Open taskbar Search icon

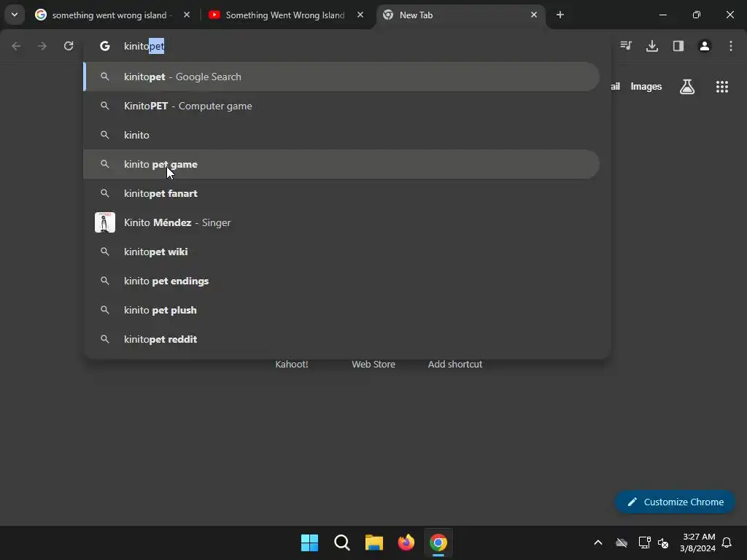342,542
